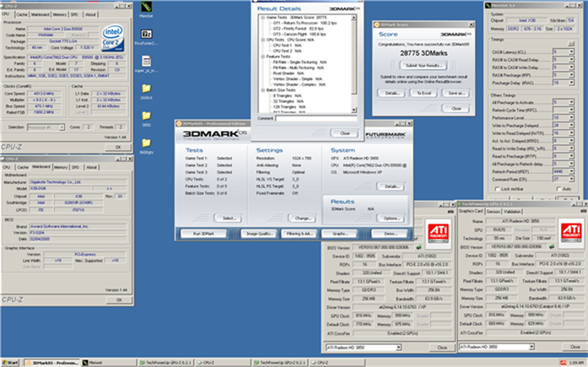
Task: Click the Change settings button in 3DMark05
Action: [x=303, y=219]
